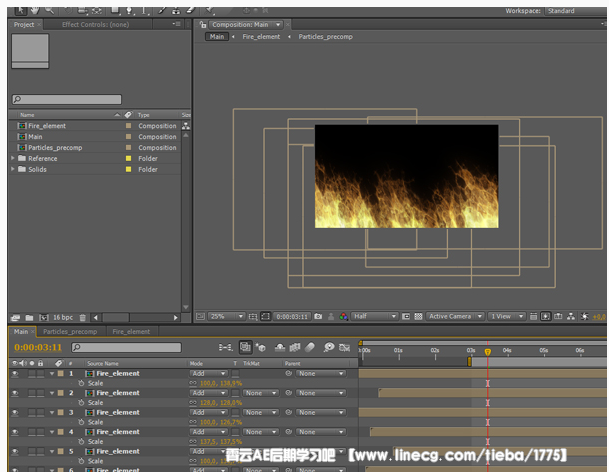Click the Parent pick whip of layer 1
609x472 pixels.
[289, 373]
